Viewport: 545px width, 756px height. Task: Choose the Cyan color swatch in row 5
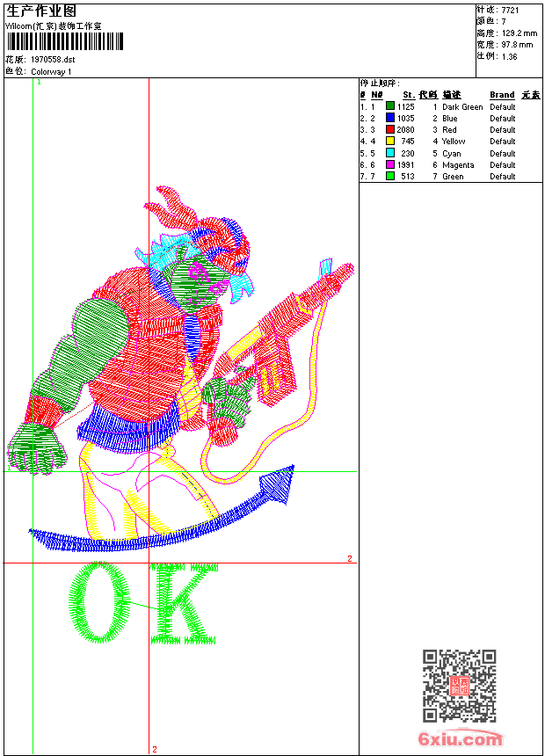pos(390,153)
